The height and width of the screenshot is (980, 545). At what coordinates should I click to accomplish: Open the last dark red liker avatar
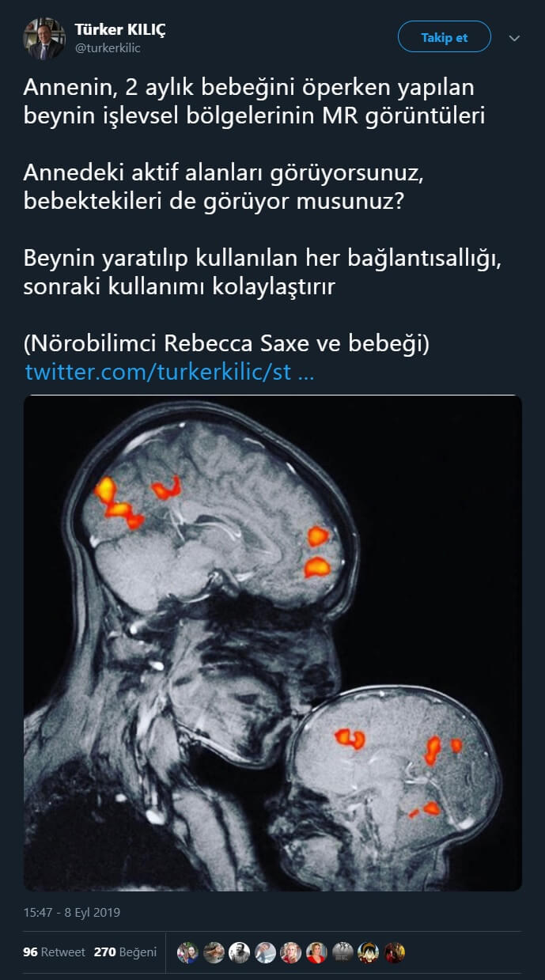click(394, 952)
